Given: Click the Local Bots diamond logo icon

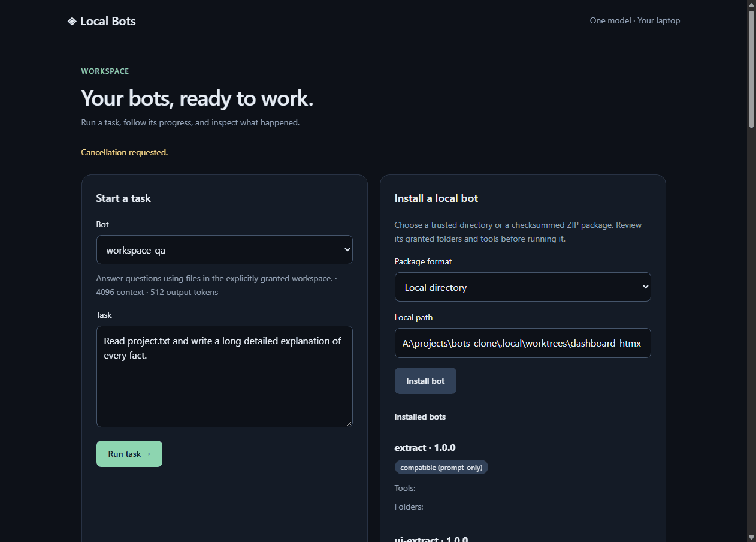Looking at the screenshot, I should [72, 21].
